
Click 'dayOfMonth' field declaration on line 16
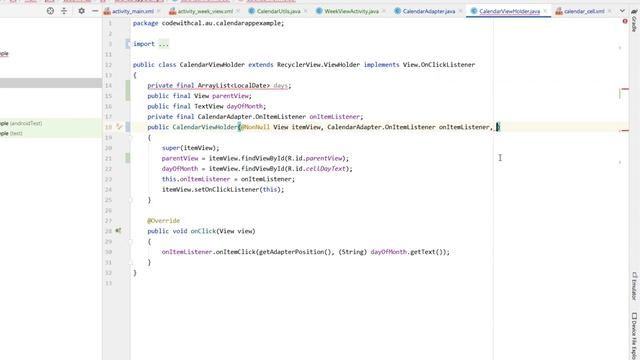244,106
